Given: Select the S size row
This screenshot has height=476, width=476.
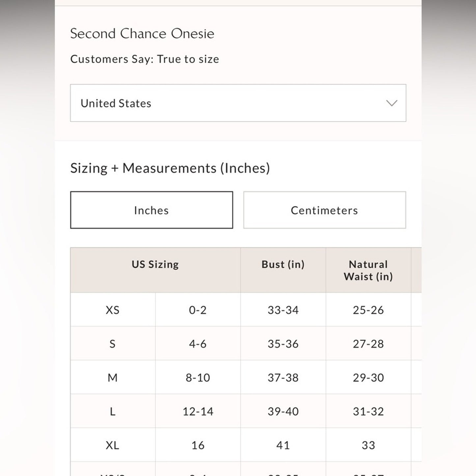Looking at the screenshot, I should tap(112, 344).
